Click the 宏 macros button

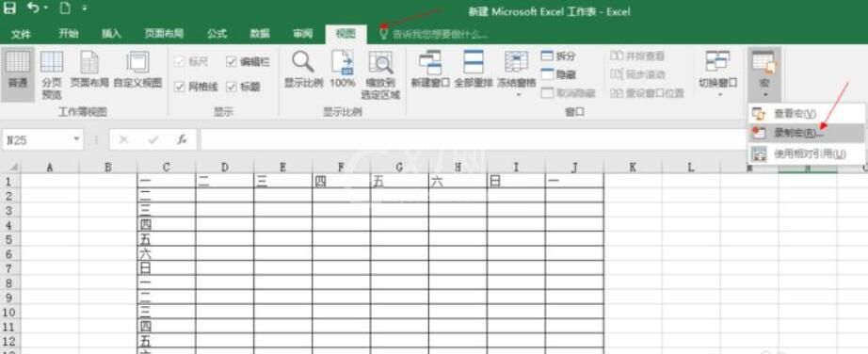click(x=764, y=73)
